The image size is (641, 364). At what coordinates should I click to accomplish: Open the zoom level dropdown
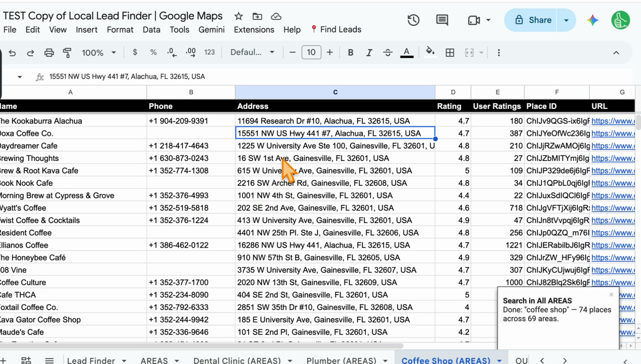98,53
